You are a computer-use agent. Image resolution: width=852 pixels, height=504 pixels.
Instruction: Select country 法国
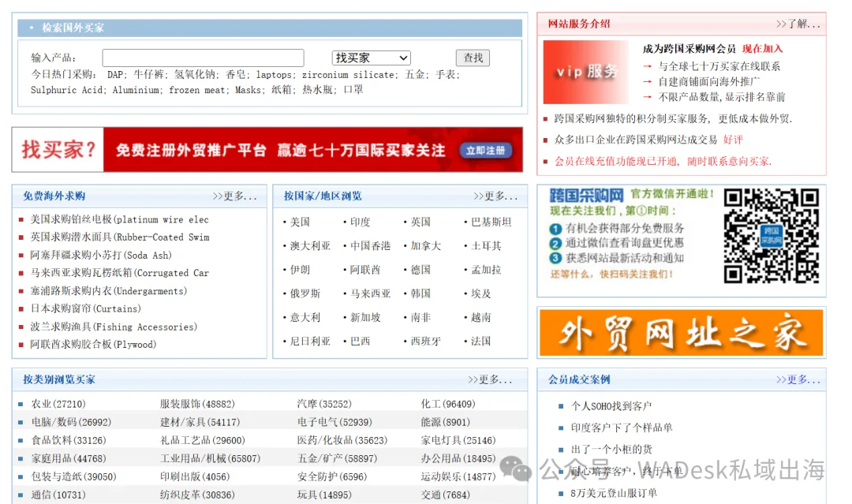(x=481, y=342)
